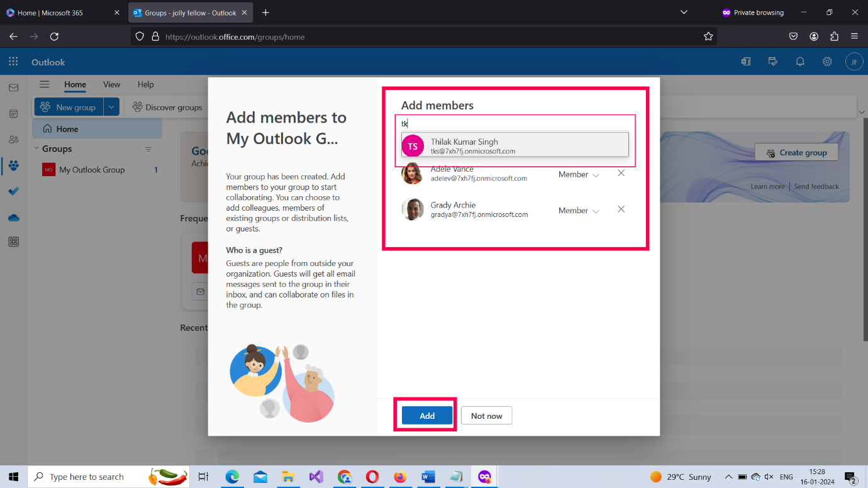Select the View ribbon tab

click(x=111, y=84)
